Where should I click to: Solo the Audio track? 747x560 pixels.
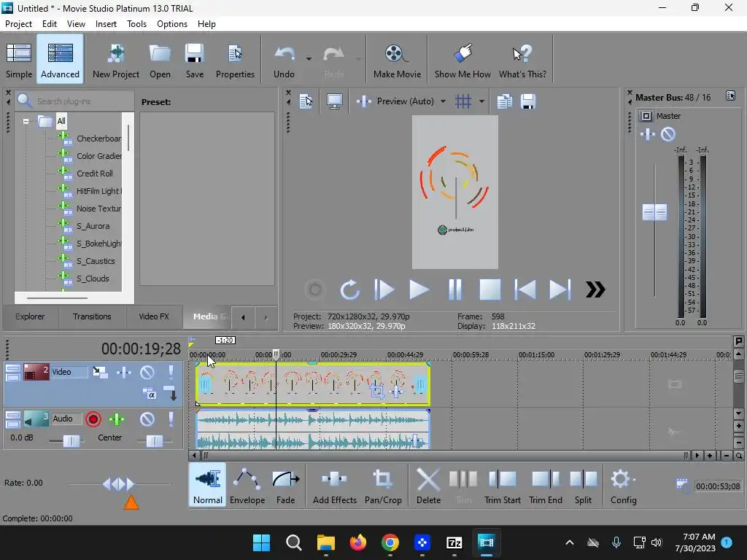pyautogui.click(x=171, y=419)
